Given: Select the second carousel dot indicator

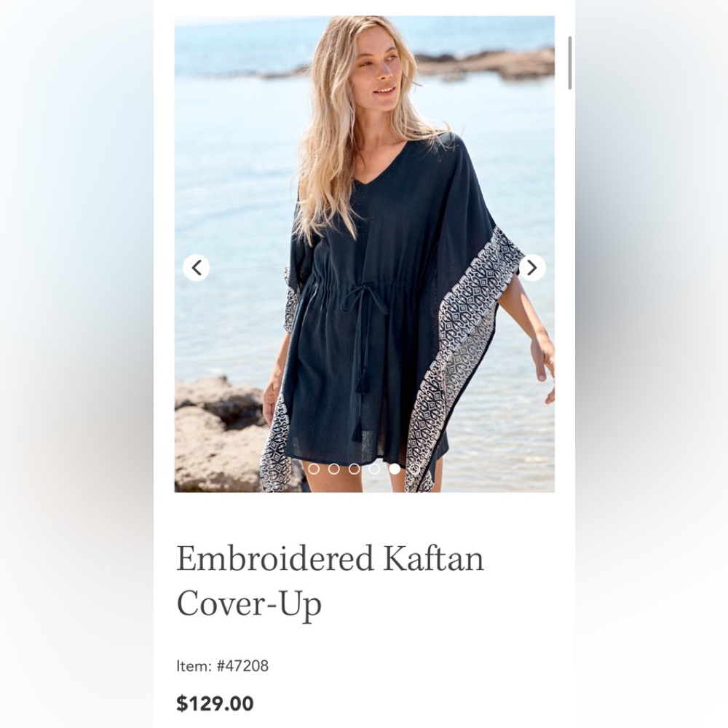Looking at the screenshot, I should pyautogui.click(x=334, y=469).
